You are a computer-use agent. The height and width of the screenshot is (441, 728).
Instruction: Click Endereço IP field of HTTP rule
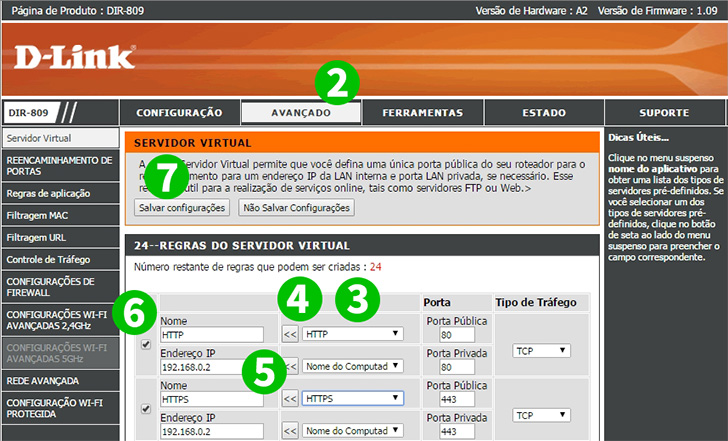pos(212,367)
